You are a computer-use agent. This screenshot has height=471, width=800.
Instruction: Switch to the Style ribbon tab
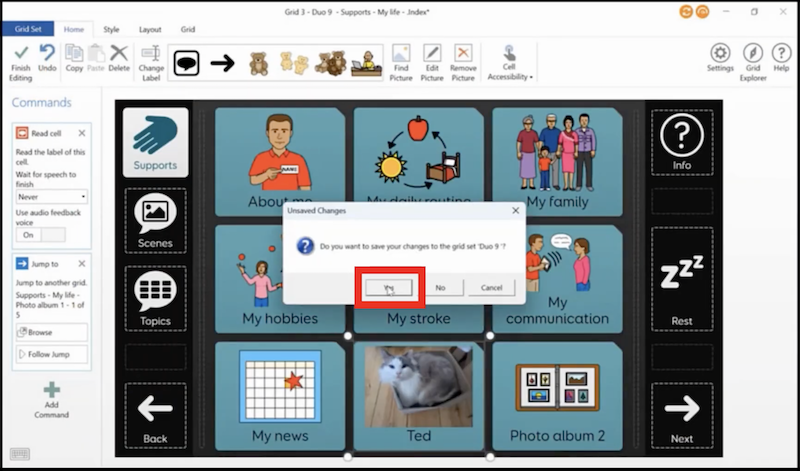pyautogui.click(x=111, y=30)
